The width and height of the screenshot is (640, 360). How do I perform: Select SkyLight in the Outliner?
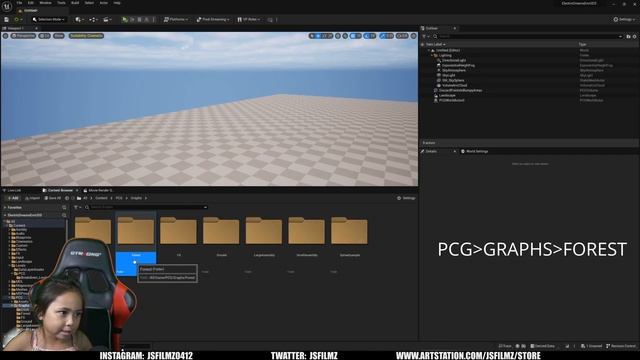[x=449, y=76]
